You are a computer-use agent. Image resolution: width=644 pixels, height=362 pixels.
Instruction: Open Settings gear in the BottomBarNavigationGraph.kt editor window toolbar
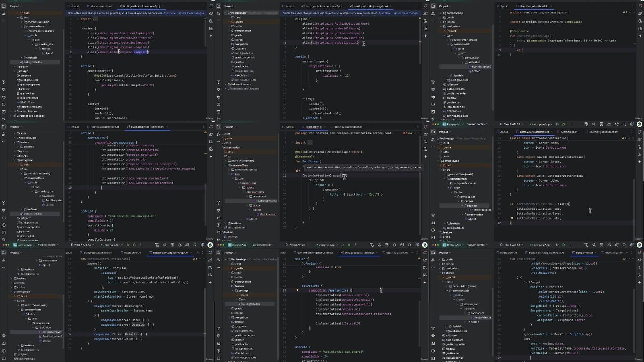[x=202, y=245]
